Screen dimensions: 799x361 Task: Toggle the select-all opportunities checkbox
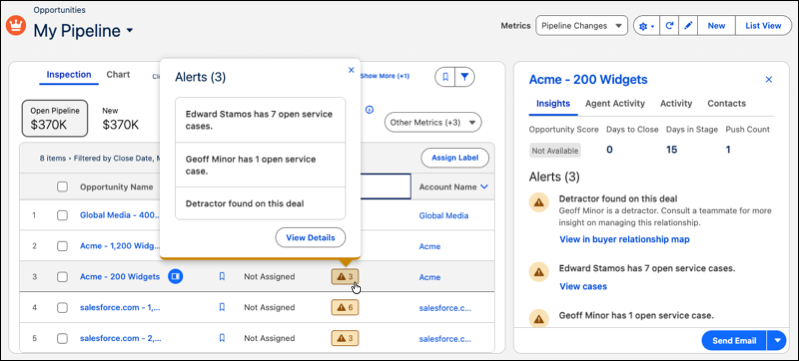tap(62, 187)
